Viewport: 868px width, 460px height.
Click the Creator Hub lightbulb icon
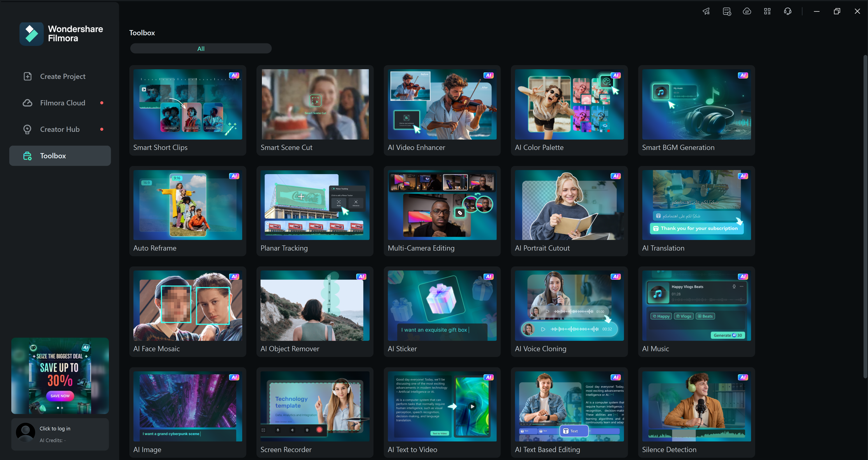[x=28, y=129]
